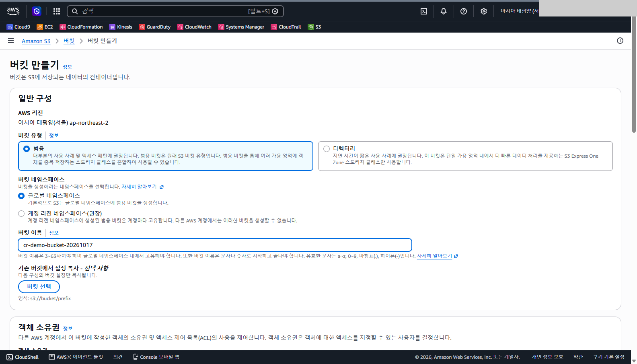Open 자세히 알아보기 under 버킷 네임스페이스
The height and width of the screenshot is (364, 637).
pyautogui.click(x=142, y=187)
